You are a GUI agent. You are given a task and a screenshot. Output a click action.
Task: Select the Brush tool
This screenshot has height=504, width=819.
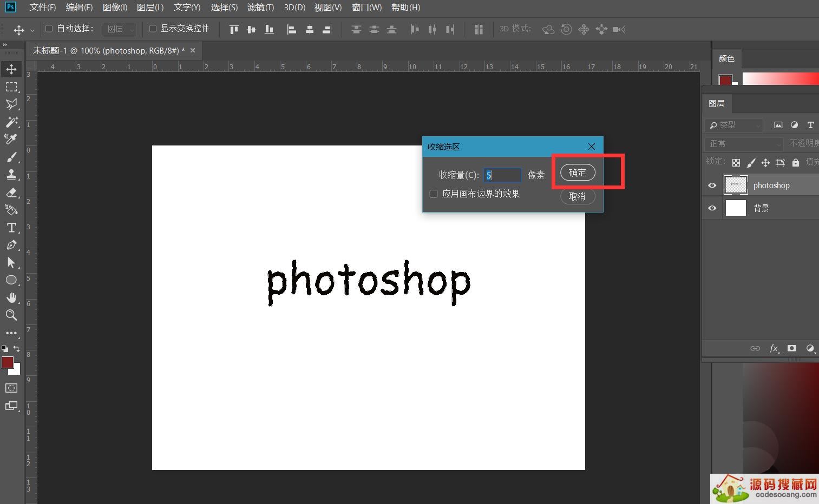pos(11,157)
